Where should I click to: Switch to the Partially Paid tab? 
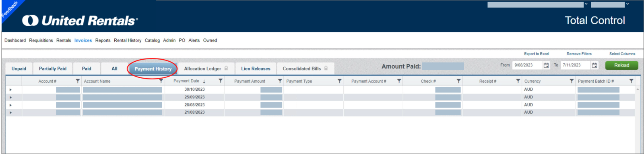(53, 69)
